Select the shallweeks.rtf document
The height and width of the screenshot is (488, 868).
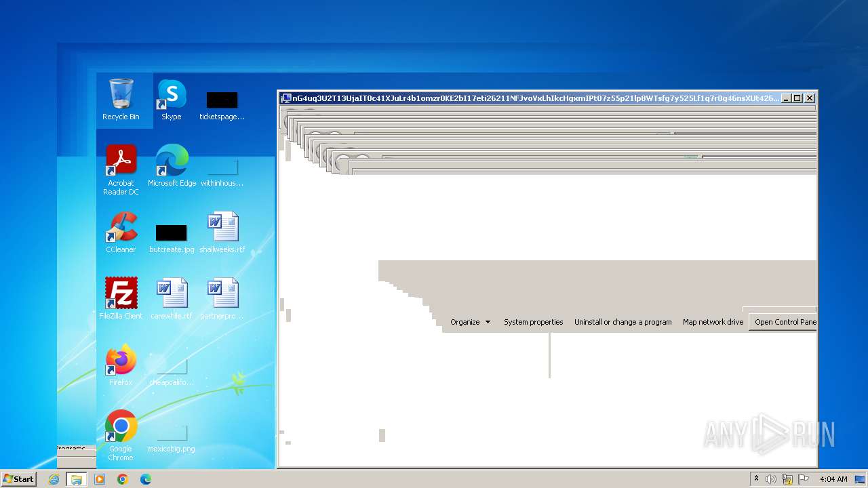click(x=222, y=232)
